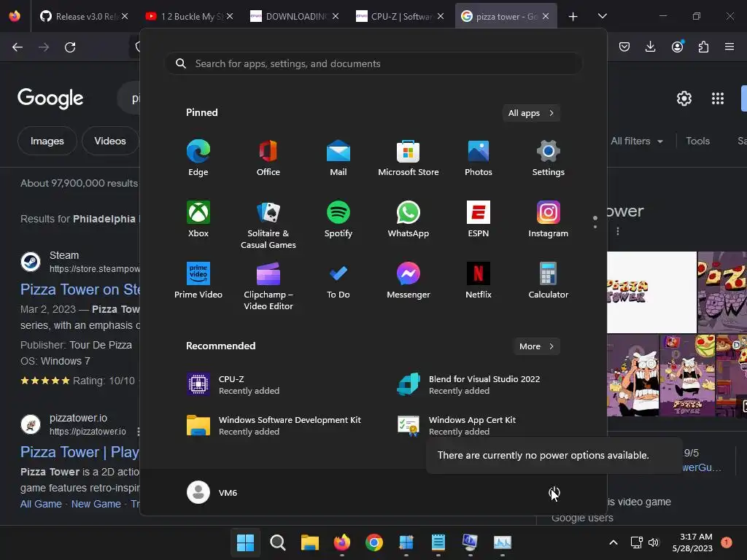Open Edge from pinned apps
This screenshot has width=747, height=560.
tap(198, 158)
